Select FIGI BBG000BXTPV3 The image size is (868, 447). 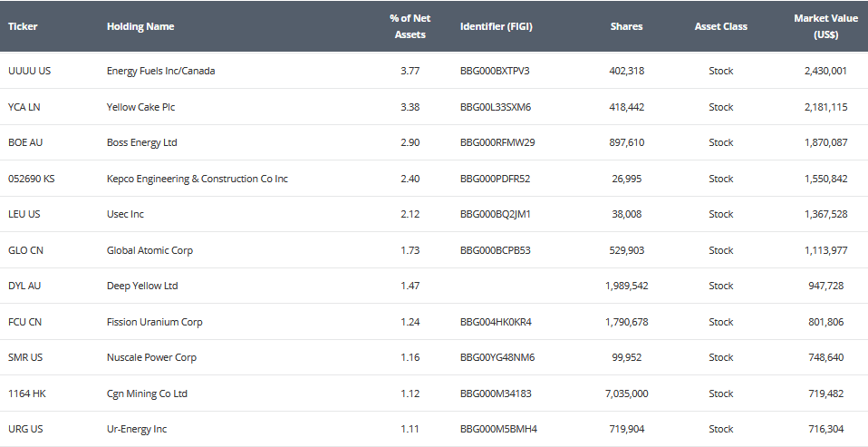tap(495, 71)
